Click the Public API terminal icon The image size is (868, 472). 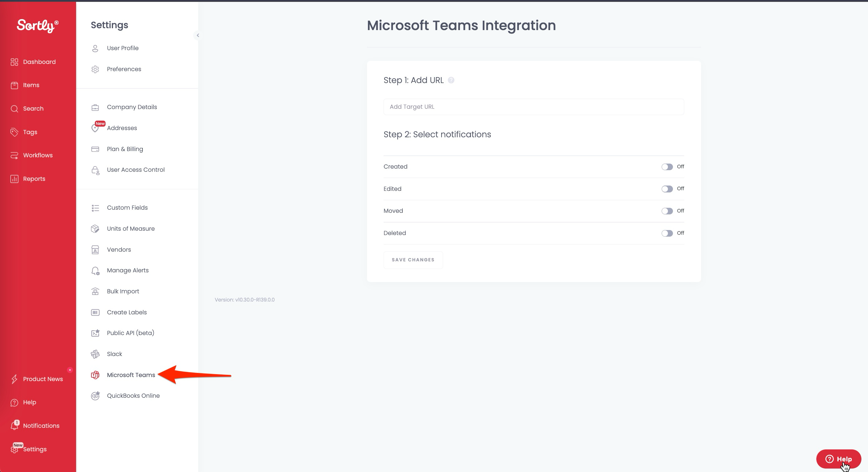[96, 333]
